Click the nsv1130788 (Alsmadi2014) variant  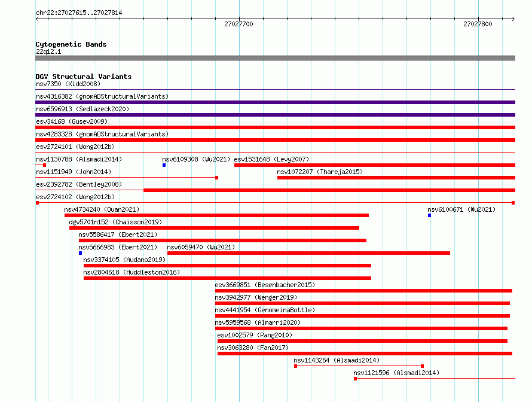[41, 165]
